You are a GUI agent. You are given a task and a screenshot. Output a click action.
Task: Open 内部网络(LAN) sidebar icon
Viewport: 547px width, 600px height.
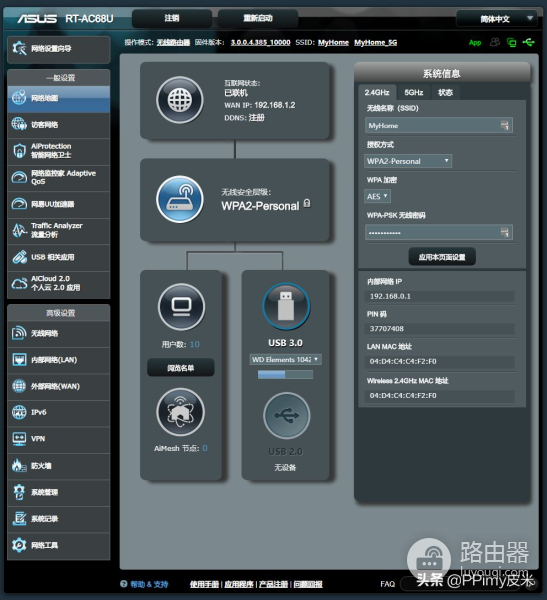[x=19, y=359]
